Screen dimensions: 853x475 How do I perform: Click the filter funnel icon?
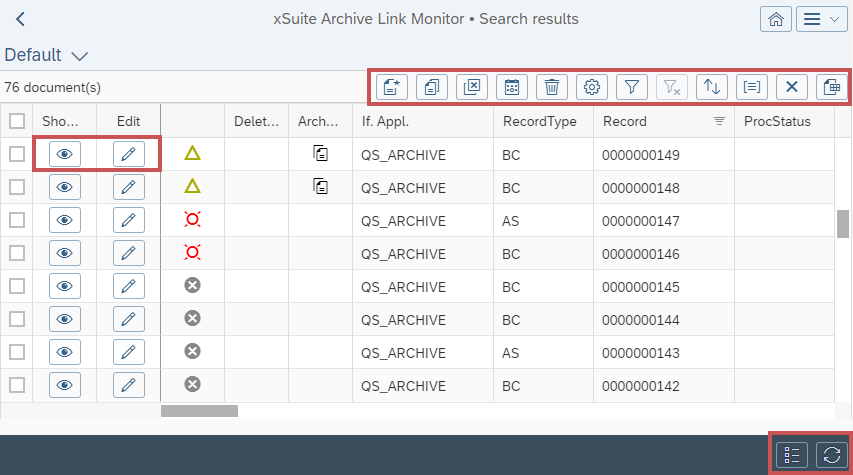tap(632, 87)
